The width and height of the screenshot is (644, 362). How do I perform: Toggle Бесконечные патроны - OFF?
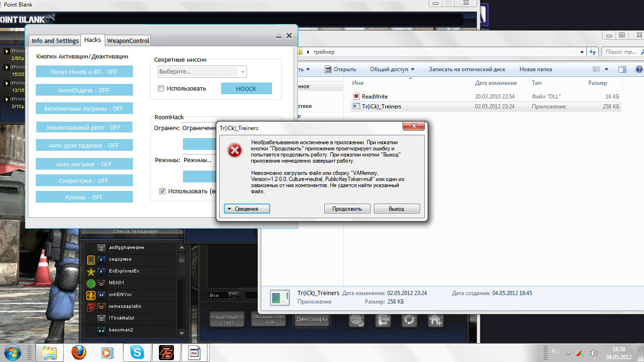(x=84, y=108)
